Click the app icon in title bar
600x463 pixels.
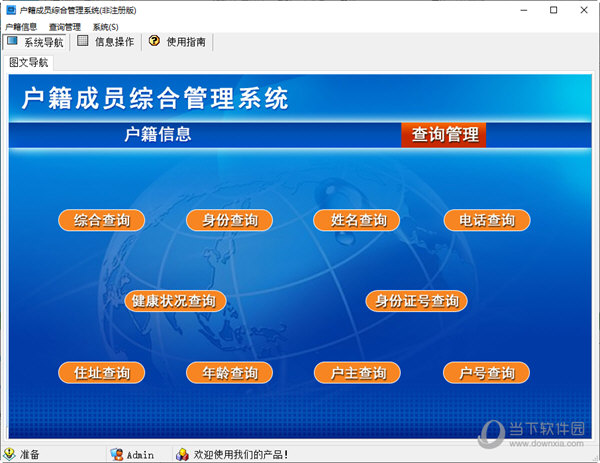pyautogui.click(x=11, y=10)
